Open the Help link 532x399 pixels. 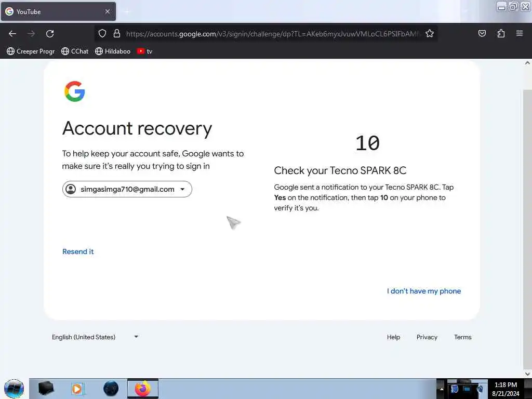pos(394,337)
